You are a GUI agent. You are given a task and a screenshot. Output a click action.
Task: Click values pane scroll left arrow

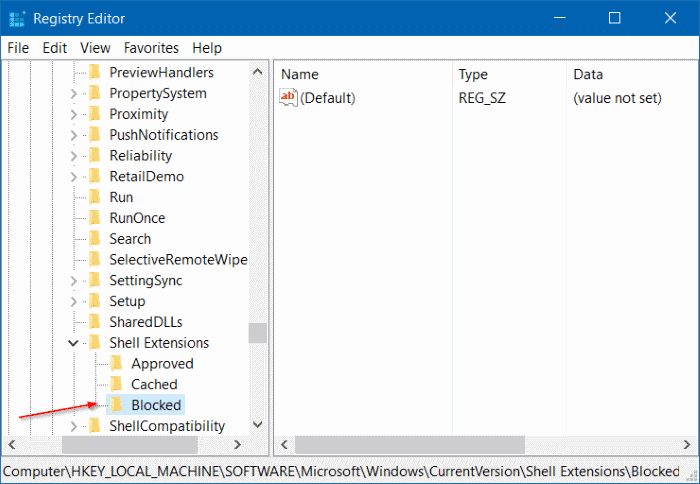(284, 444)
